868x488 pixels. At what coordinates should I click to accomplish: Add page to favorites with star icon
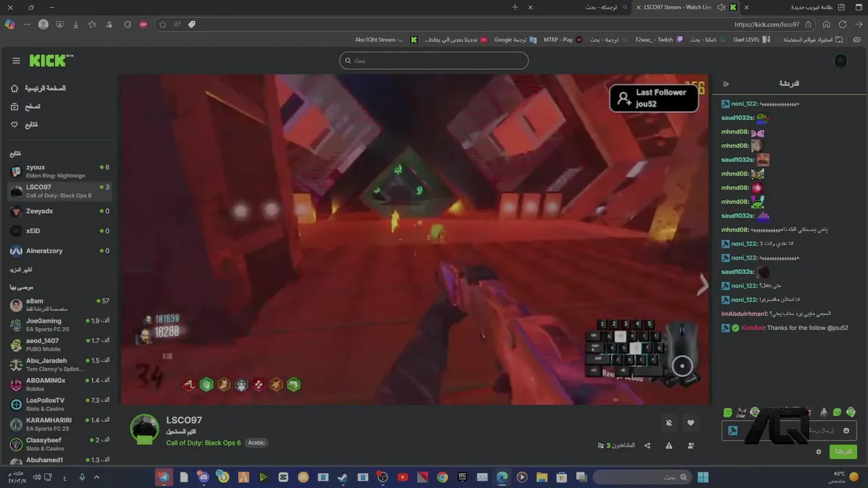coord(163,24)
